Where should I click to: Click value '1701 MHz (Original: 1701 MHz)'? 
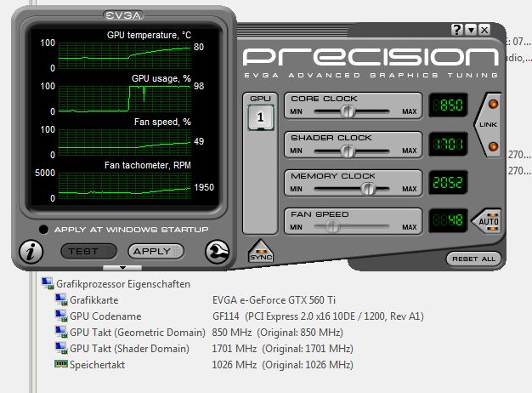[283, 349]
